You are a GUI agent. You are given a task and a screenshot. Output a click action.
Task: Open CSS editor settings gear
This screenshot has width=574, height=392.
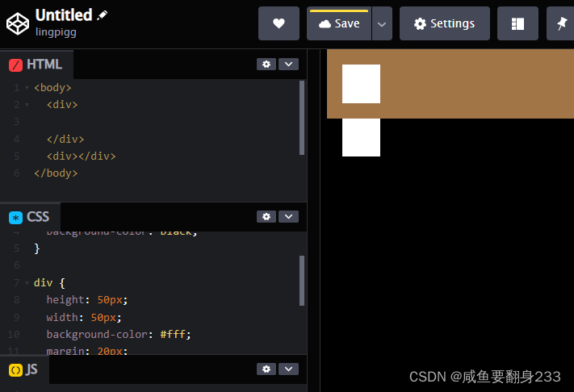(266, 216)
